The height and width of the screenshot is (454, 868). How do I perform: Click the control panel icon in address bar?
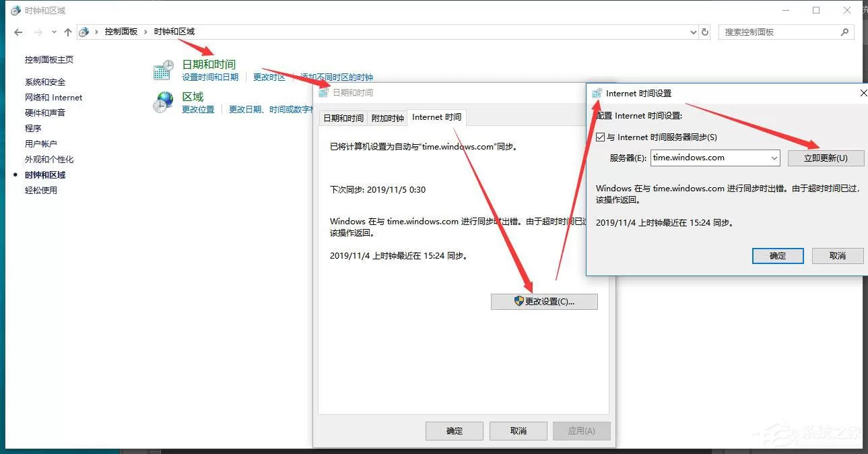pos(84,32)
